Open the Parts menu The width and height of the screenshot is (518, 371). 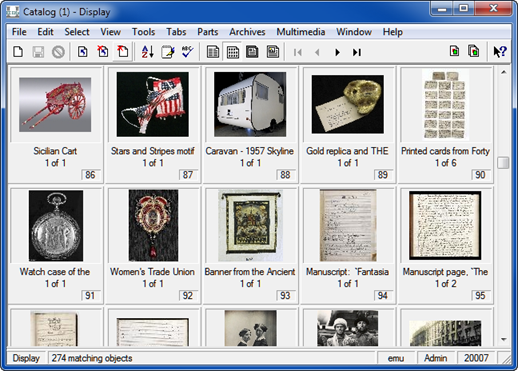coord(208,32)
